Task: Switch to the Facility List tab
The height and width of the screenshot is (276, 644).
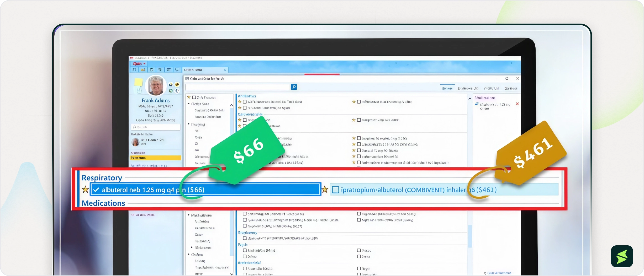Action: click(x=492, y=88)
